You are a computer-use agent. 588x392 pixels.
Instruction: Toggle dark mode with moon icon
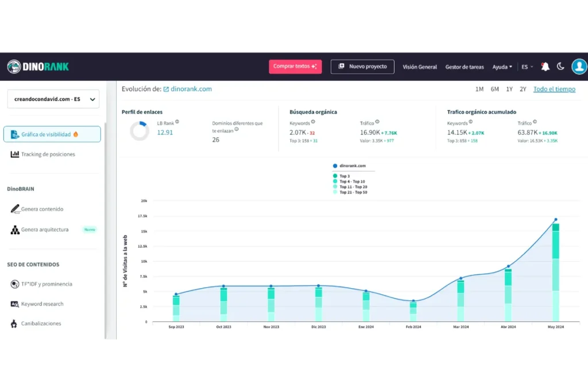point(560,67)
